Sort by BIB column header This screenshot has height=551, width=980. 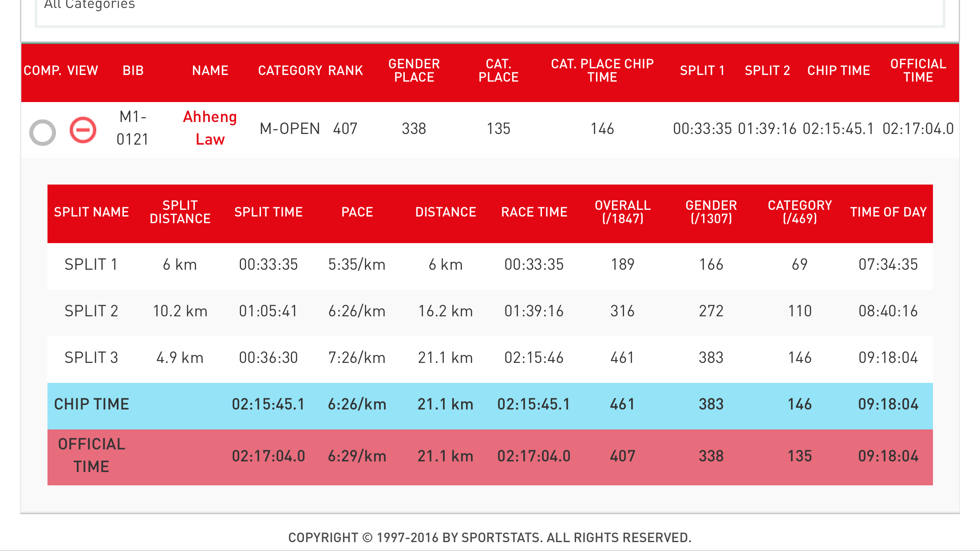pos(133,71)
